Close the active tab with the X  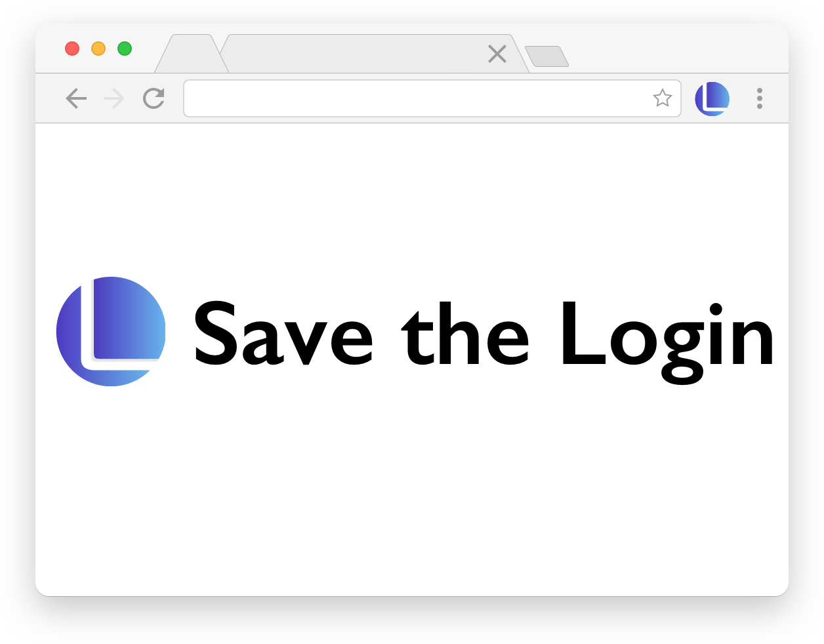pyautogui.click(x=497, y=54)
